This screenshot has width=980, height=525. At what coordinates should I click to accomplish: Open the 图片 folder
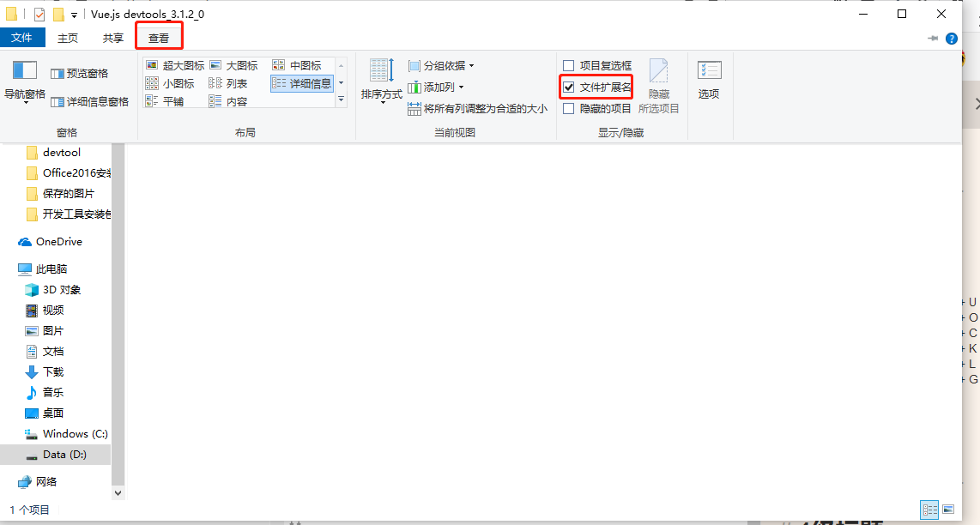click(x=45, y=331)
